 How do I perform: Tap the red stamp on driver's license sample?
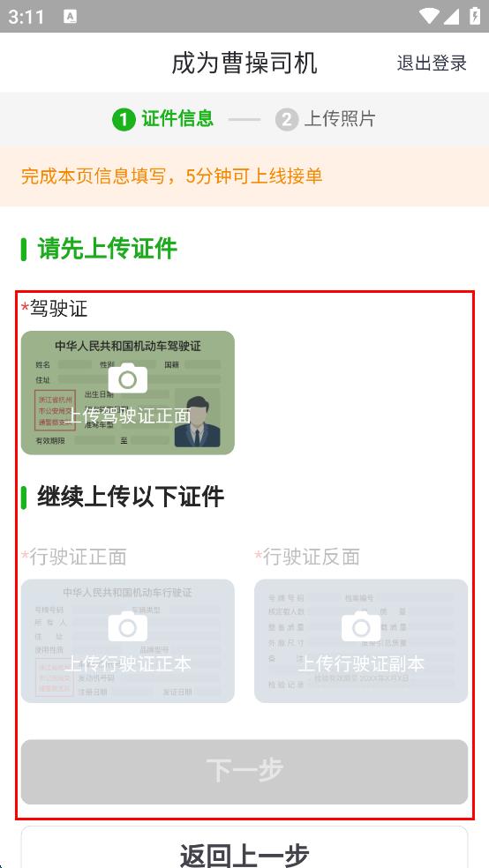tap(55, 409)
